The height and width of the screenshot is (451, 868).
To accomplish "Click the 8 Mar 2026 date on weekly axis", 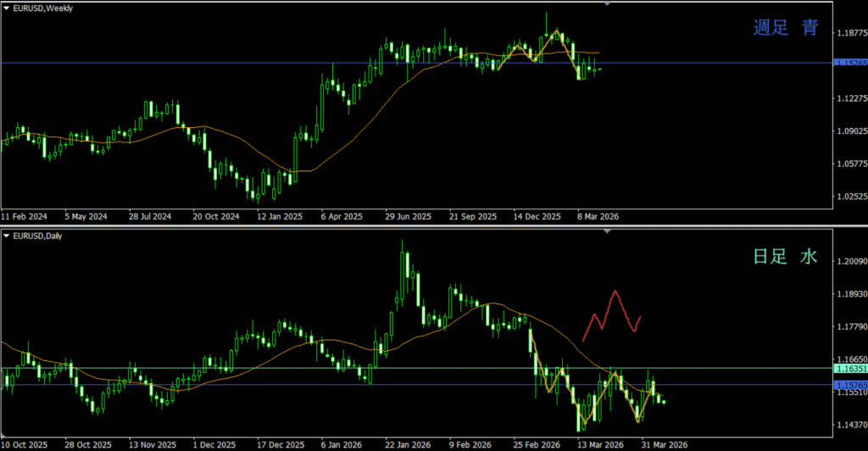I will (598, 216).
